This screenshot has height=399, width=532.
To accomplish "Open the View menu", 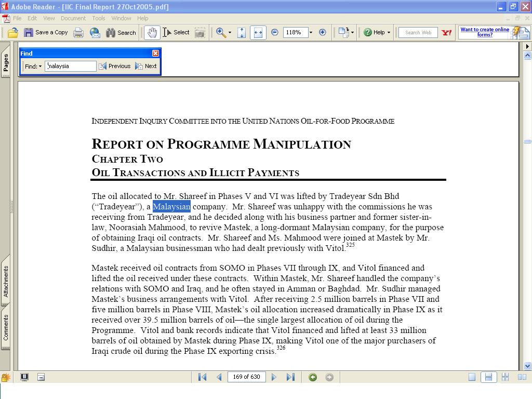I will [x=49, y=18].
